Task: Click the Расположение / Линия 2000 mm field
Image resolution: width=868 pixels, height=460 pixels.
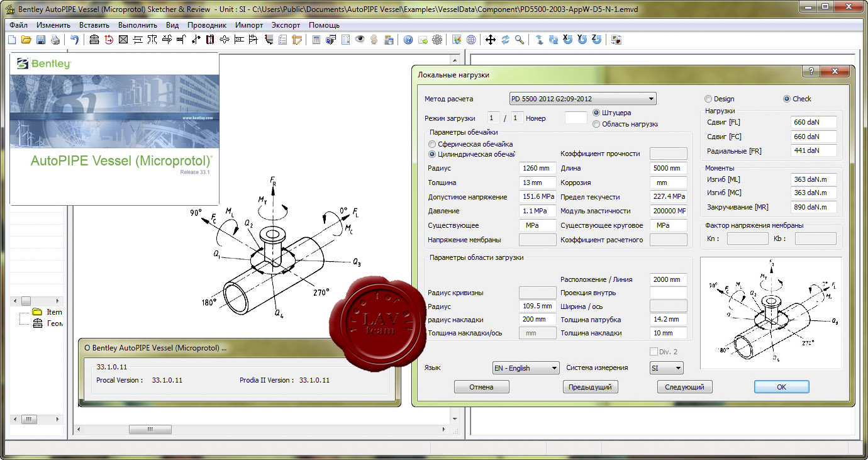Action: pyautogui.click(x=668, y=279)
